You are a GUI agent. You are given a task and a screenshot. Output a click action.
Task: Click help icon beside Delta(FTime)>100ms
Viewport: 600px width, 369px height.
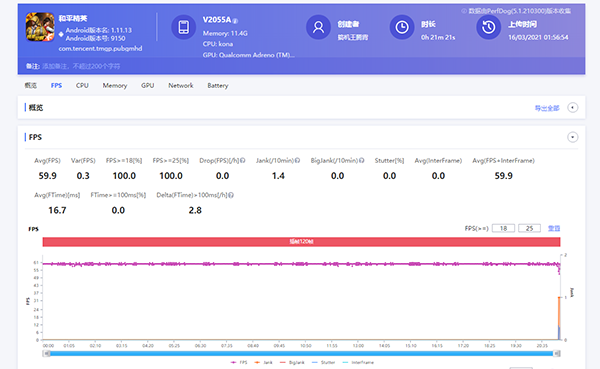pos(231,195)
